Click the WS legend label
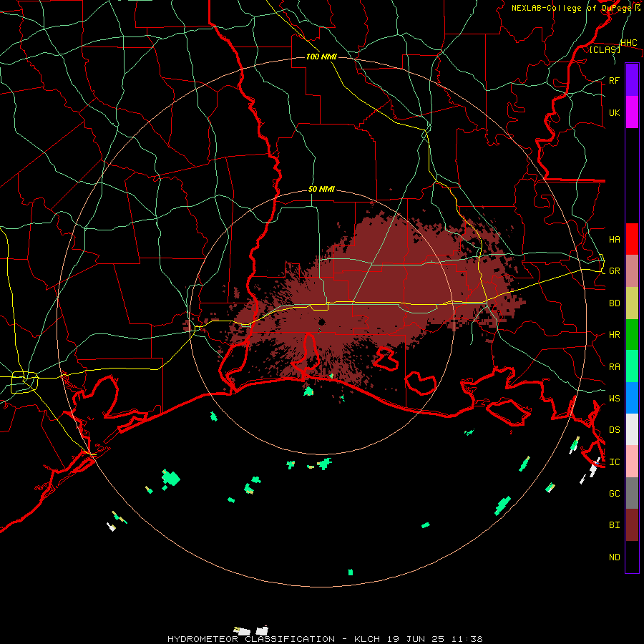This screenshot has width=644, height=644. point(614,399)
